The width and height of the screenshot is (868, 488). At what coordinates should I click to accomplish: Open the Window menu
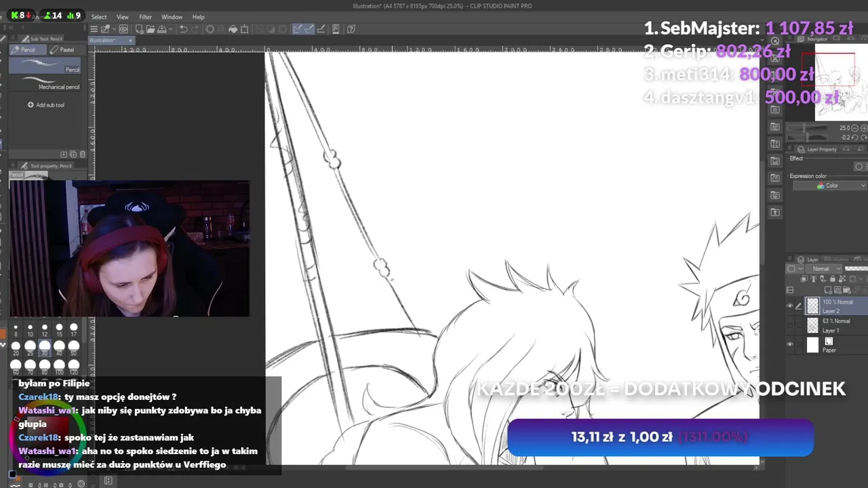point(172,17)
